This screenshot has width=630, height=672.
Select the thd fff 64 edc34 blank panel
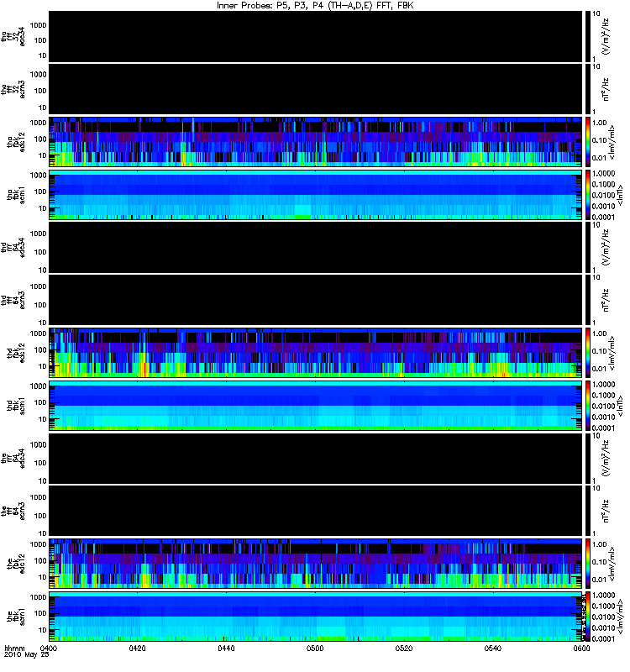click(x=318, y=248)
